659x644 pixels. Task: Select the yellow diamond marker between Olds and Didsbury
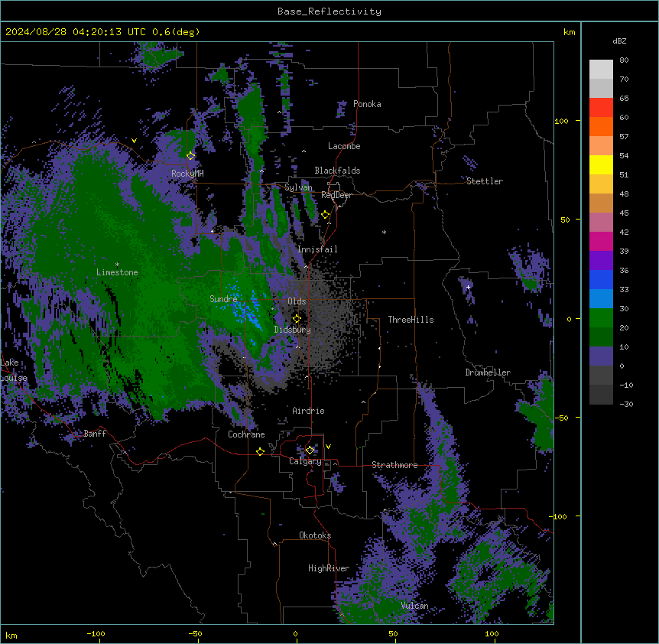[297, 319]
